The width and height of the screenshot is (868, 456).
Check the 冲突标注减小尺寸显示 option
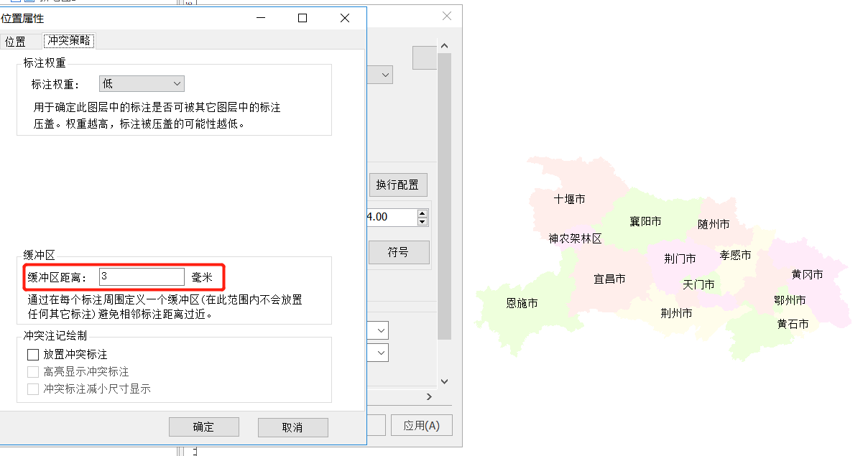click(x=33, y=388)
